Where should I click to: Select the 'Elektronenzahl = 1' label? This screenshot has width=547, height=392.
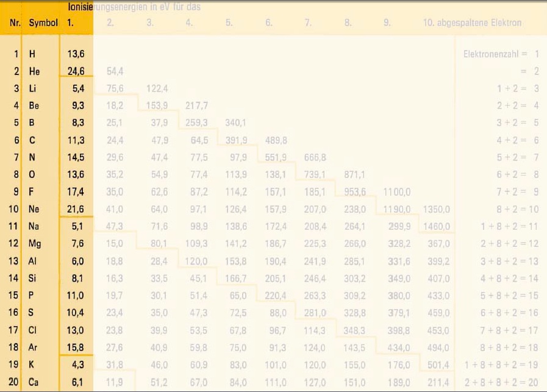(501, 54)
